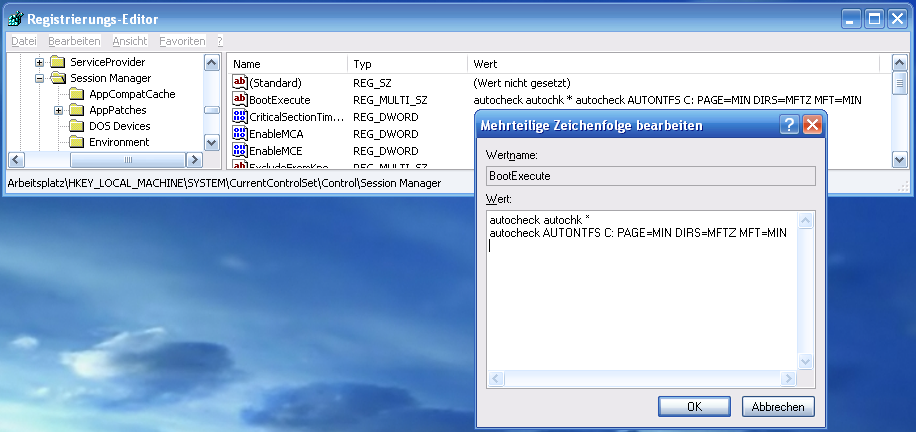Click BootExecute's autocheck value in the list

[x=667, y=99]
